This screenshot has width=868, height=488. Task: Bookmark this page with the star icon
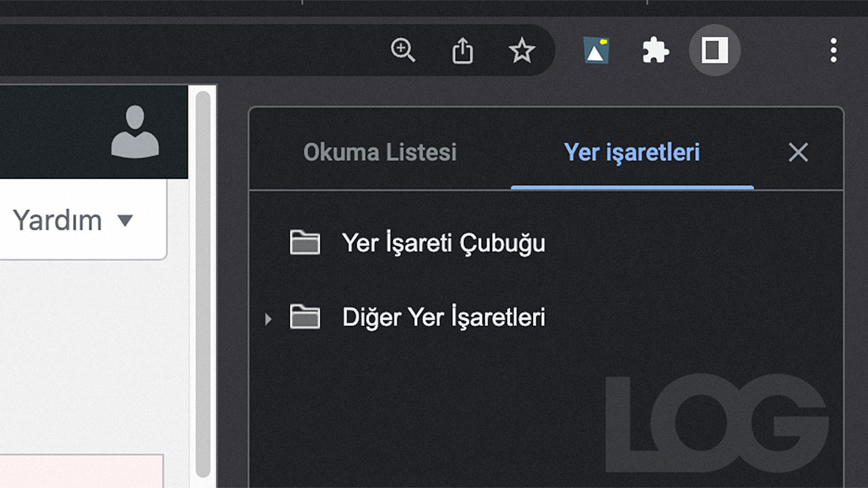(x=521, y=50)
